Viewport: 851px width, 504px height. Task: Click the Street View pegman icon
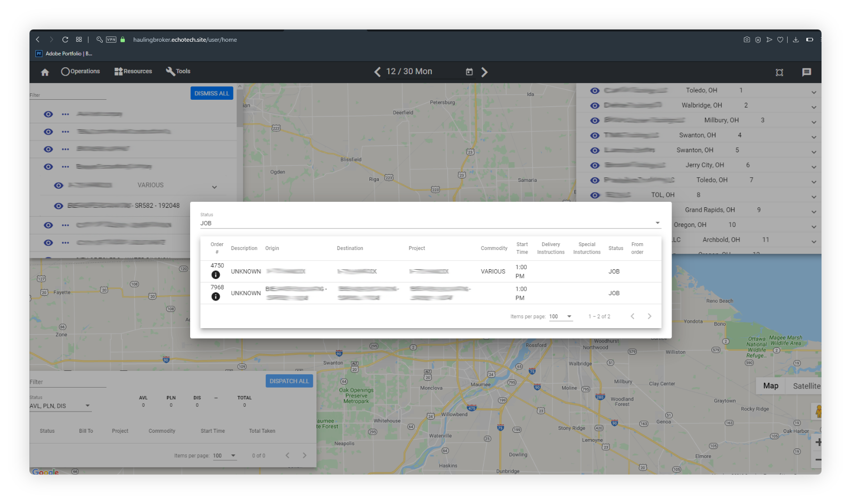coord(818,411)
